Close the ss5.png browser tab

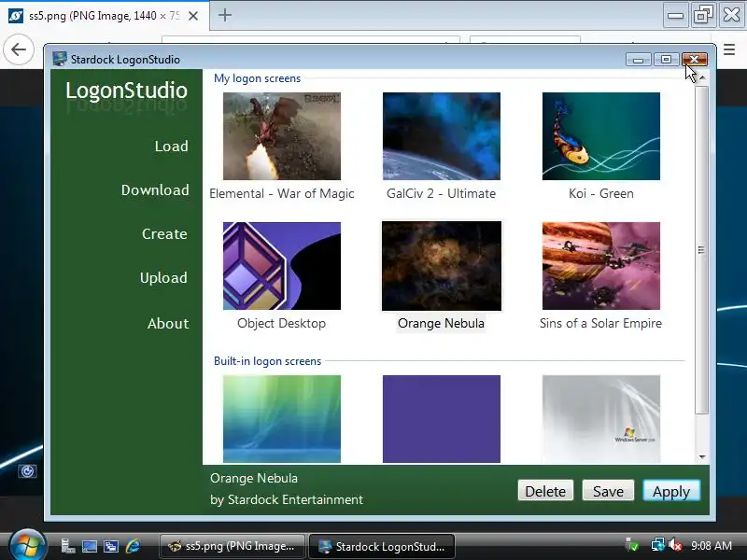(193, 16)
